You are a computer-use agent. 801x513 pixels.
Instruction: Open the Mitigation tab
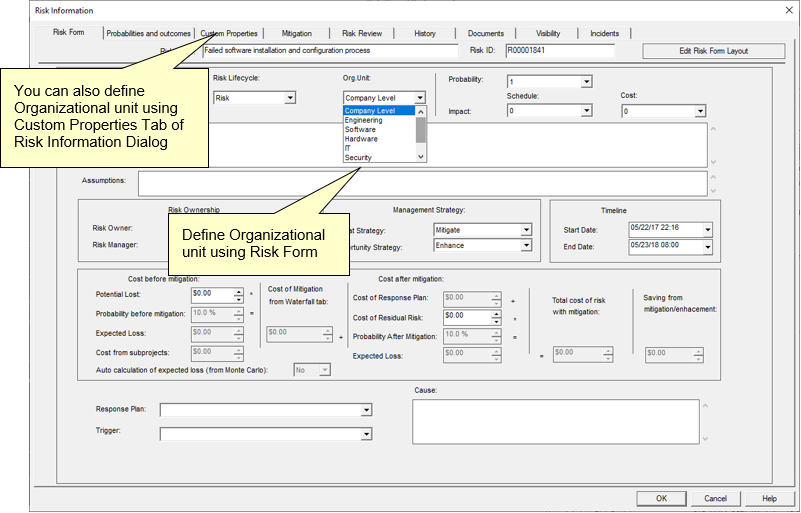(x=296, y=33)
